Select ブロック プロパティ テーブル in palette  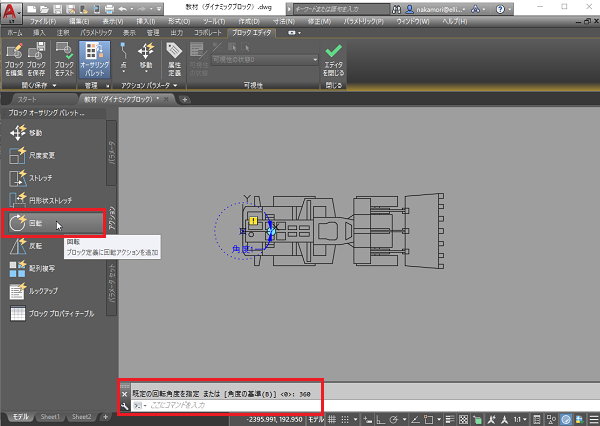click(x=53, y=313)
